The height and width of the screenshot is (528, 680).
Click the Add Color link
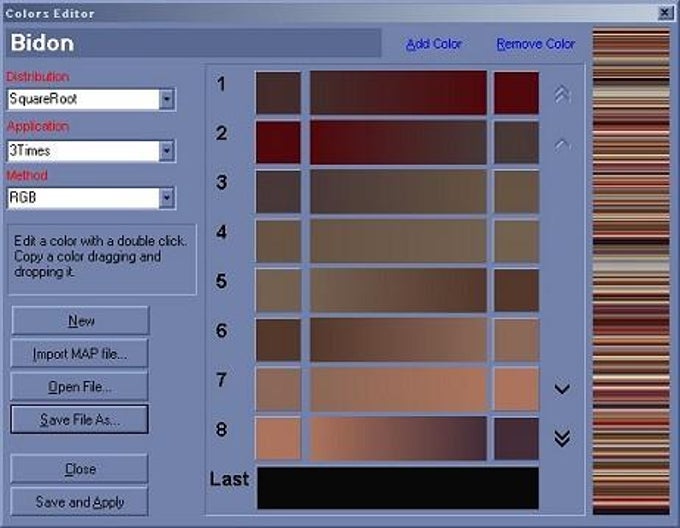point(434,44)
